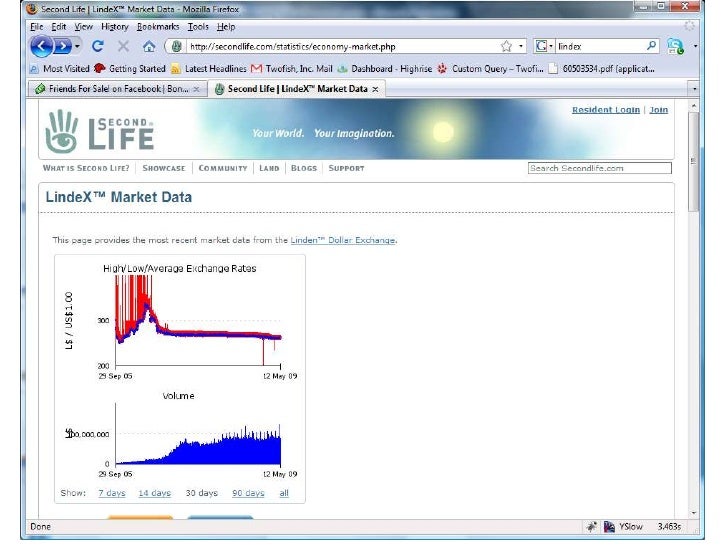Click the 3.463s load time in status bar
Screen dimensions: 728x546
[x=669, y=526]
